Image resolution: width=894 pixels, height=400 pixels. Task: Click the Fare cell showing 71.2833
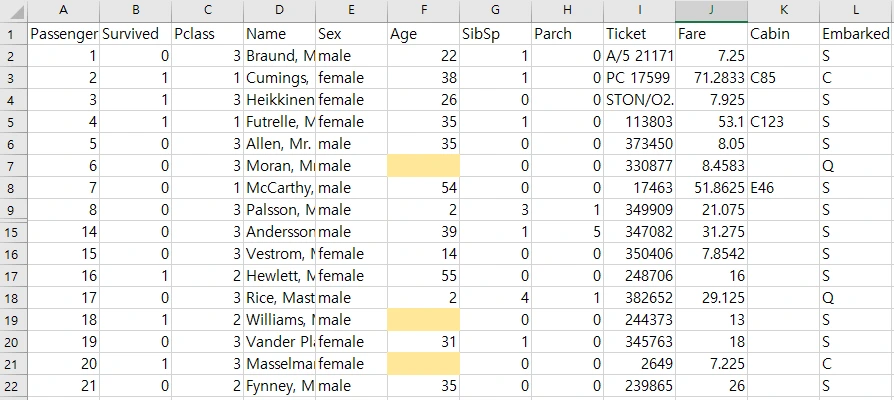711,77
